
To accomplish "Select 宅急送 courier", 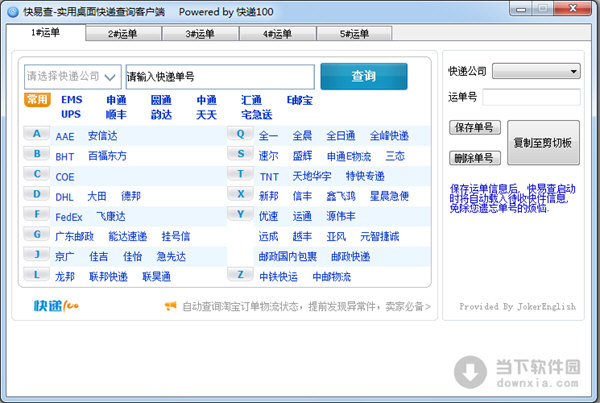I will click(256, 114).
